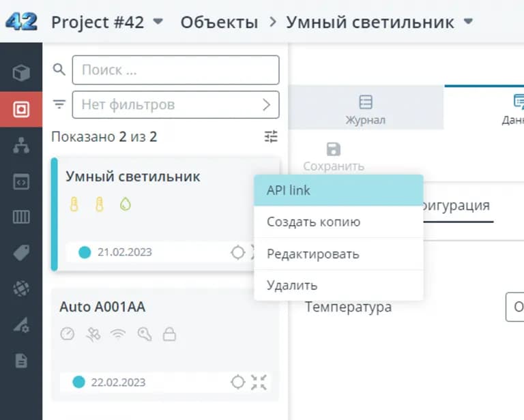Click the expand arrows icon on Auto A001AA card
Screen dimensions: 524x420
[x=259, y=382]
